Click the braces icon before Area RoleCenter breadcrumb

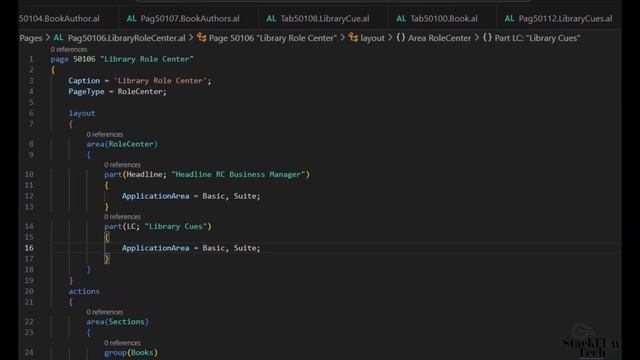click(401, 38)
